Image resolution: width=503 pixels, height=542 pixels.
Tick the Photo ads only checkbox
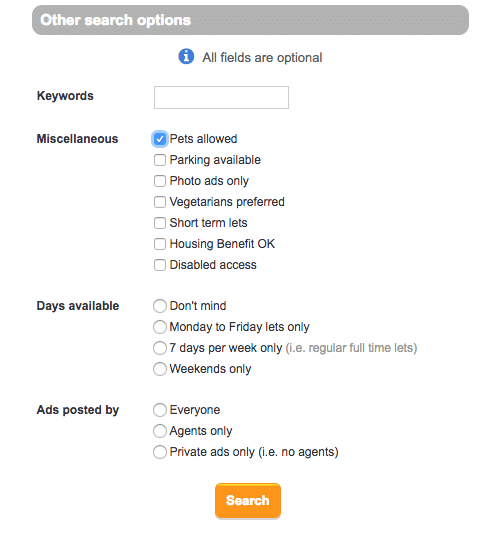pos(160,181)
